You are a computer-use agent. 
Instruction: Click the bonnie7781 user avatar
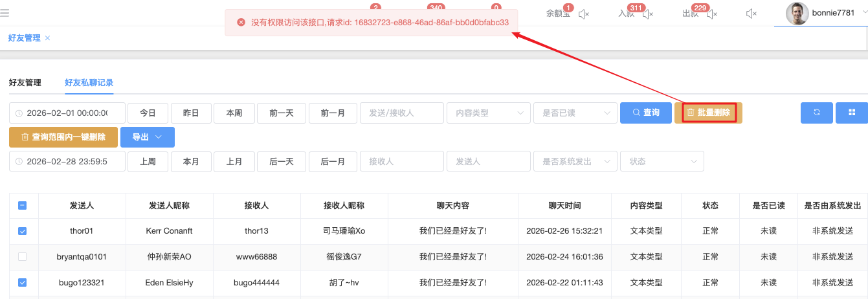pos(797,14)
